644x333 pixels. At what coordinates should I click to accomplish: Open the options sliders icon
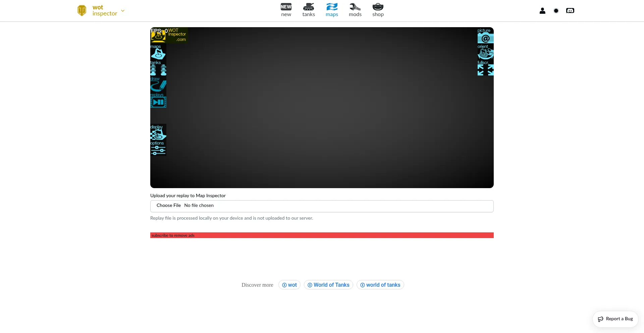158,150
